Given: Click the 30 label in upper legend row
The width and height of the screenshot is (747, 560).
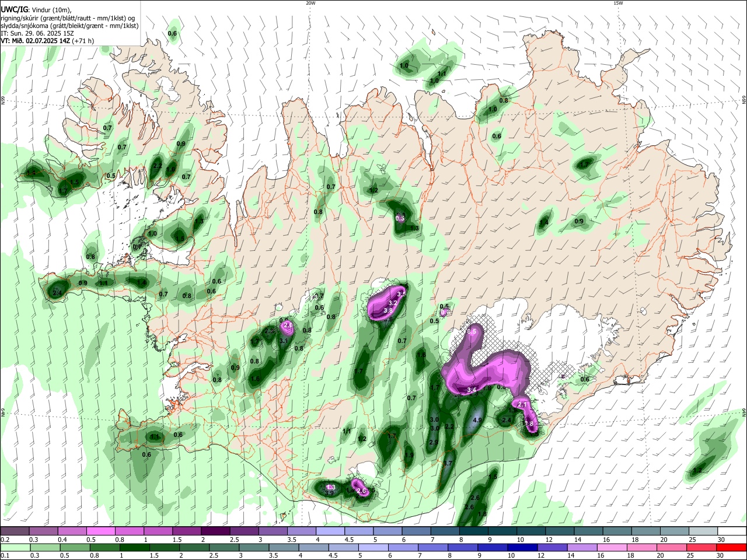Looking at the screenshot, I should (x=721, y=540).
